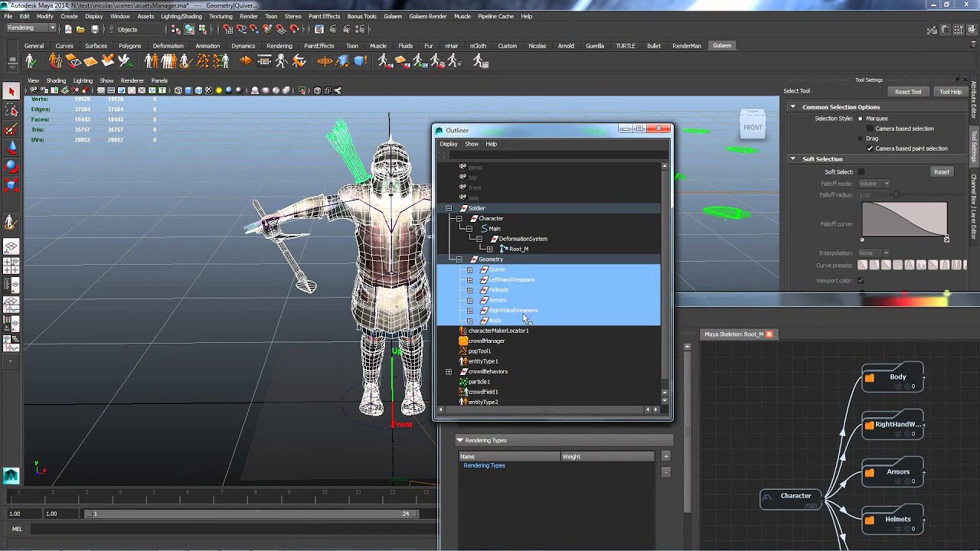Select characterMakerLocator1 in Outliner
The height and width of the screenshot is (551, 980).
pyautogui.click(x=498, y=331)
